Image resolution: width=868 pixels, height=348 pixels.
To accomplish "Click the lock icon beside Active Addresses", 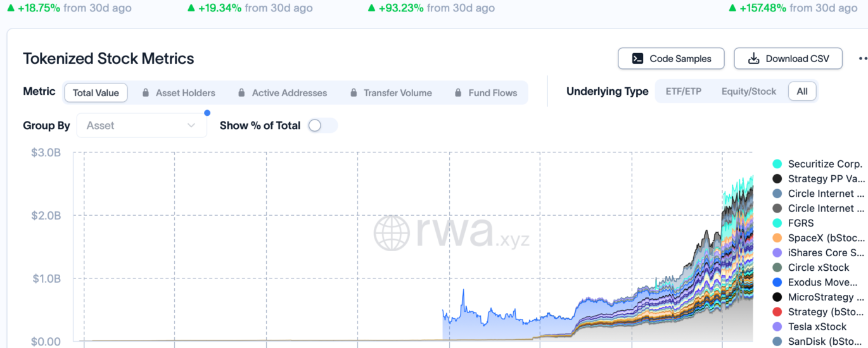I will coord(241,93).
